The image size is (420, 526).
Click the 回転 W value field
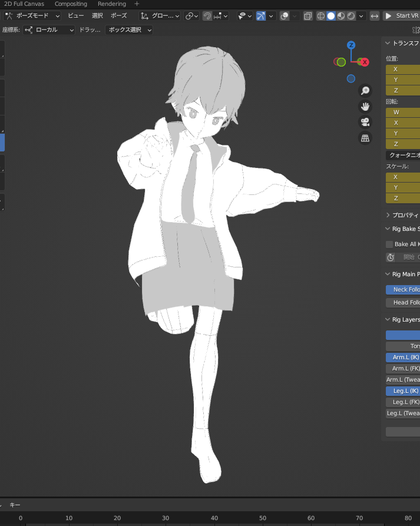403,112
